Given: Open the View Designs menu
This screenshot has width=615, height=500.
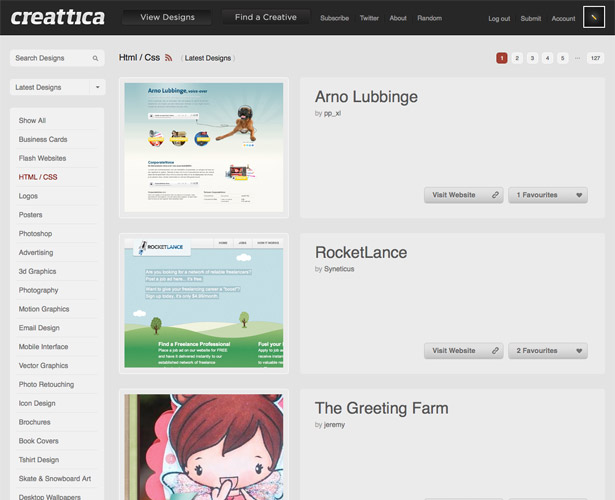Looking at the screenshot, I should [x=166, y=17].
